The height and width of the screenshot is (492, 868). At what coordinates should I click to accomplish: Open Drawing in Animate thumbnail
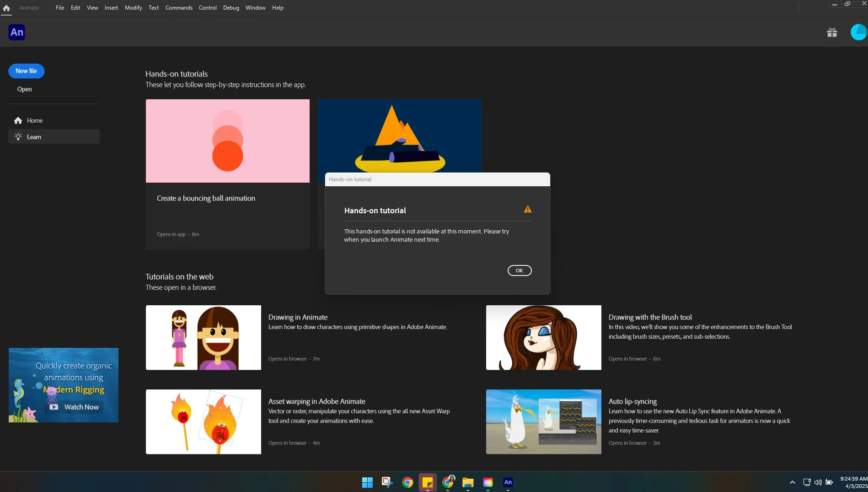point(204,337)
